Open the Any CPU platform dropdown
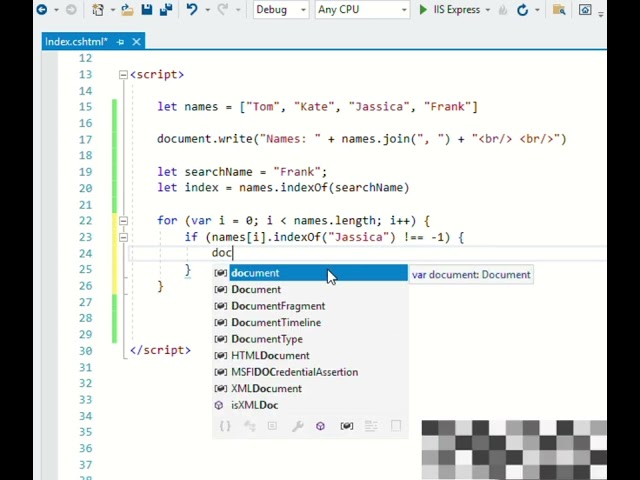Screen dimensions: 640x480 click(362, 9)
